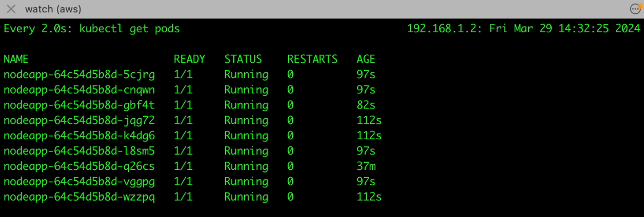Click the 0 restarts value of pod l8sm5

pos(290,151)
